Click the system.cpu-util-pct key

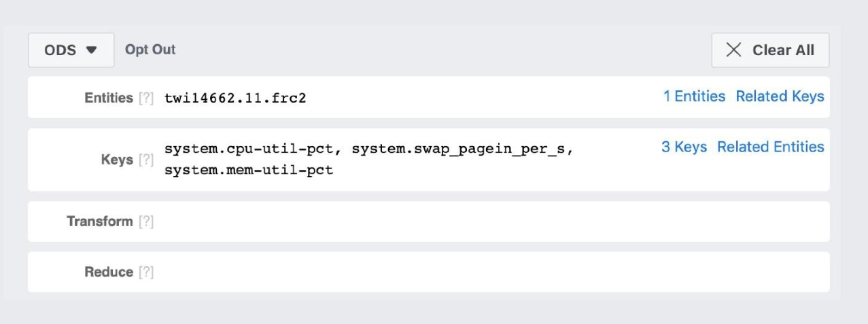point(252,149)
